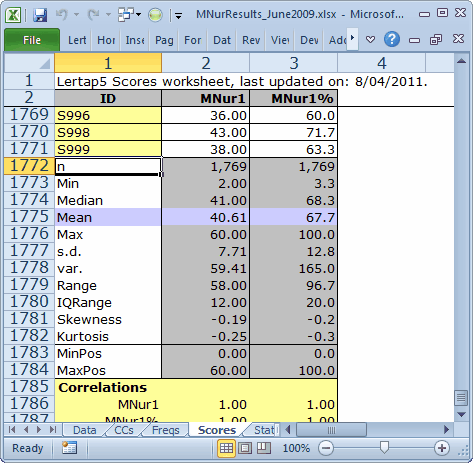Open the Freqs worksheet tab

[166, 430]
